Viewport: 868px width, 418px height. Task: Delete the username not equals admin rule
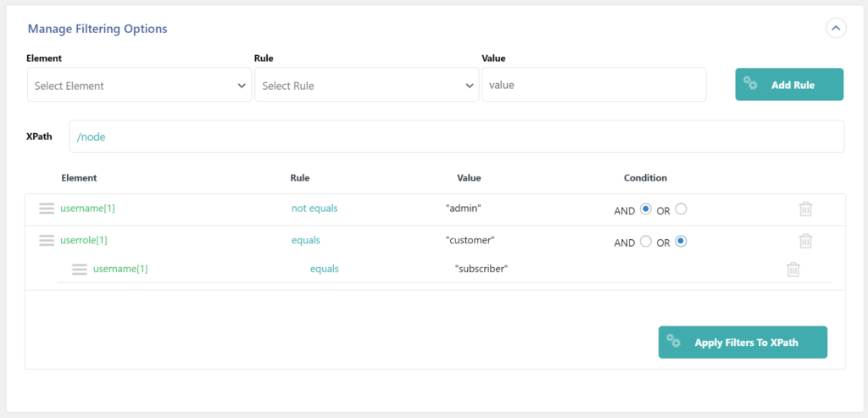click(806, 209)
